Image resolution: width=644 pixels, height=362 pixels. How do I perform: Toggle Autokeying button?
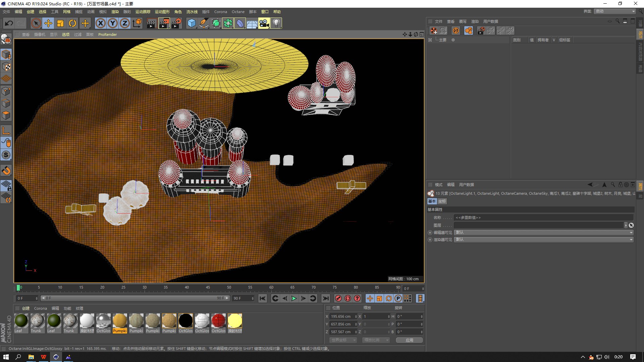click(x=348, y=298)
